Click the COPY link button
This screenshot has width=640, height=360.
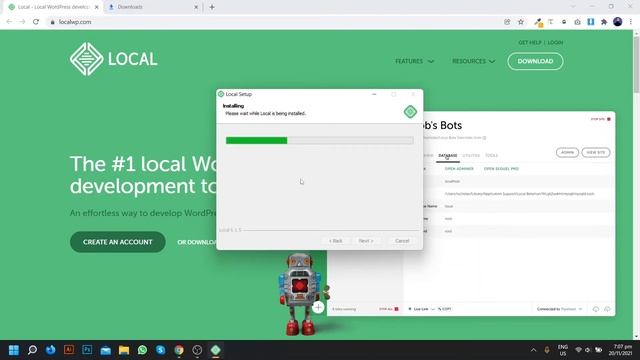tap(445, 309)
